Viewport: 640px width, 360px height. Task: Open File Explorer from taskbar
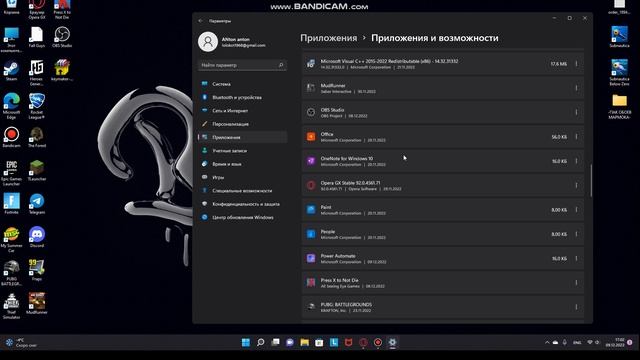click(x=304, y=342)
